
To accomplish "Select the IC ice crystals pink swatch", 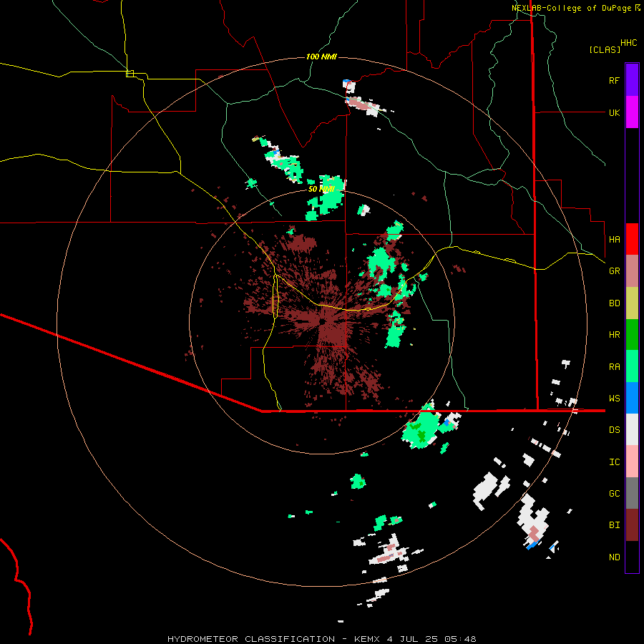I will [x=632, y=462].
